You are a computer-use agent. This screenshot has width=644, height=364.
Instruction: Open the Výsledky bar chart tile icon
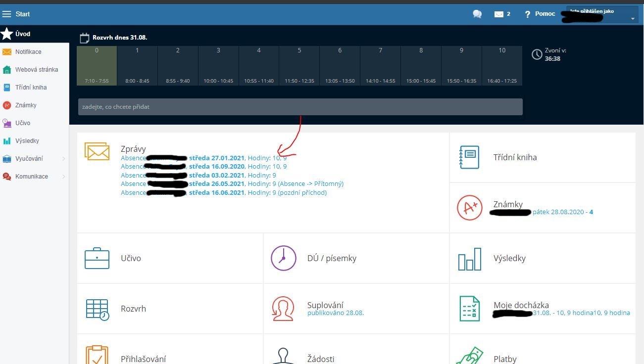coord(469,259)
